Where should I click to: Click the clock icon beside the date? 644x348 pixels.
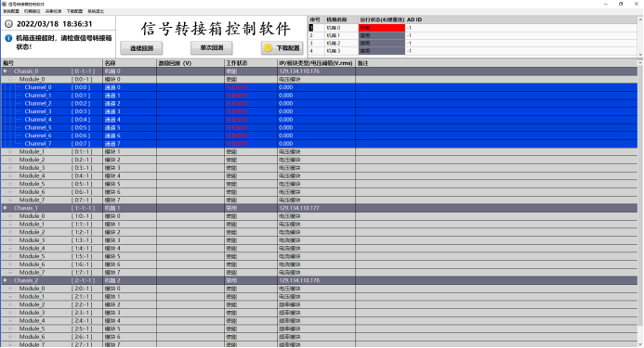click(x=8, y=24)
